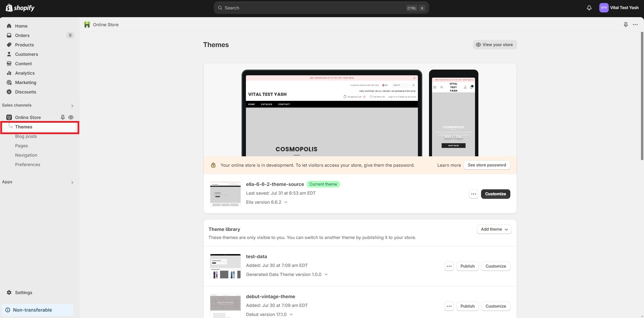Open more actions for ella-6-6-2-theme-source
644x318 pixels.
click(474, 194)
